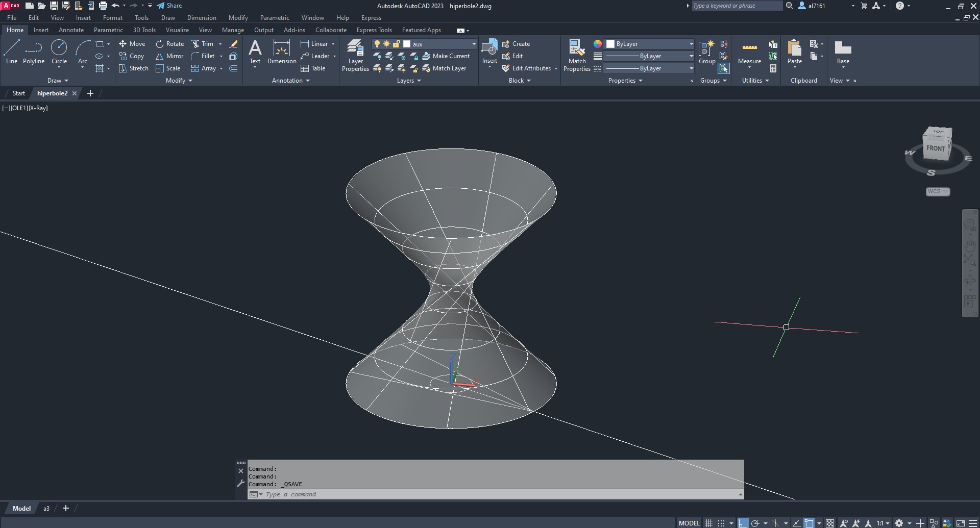Click the Make Current layer button
Screen dimensions: 980x528
(x=446, y=56)
